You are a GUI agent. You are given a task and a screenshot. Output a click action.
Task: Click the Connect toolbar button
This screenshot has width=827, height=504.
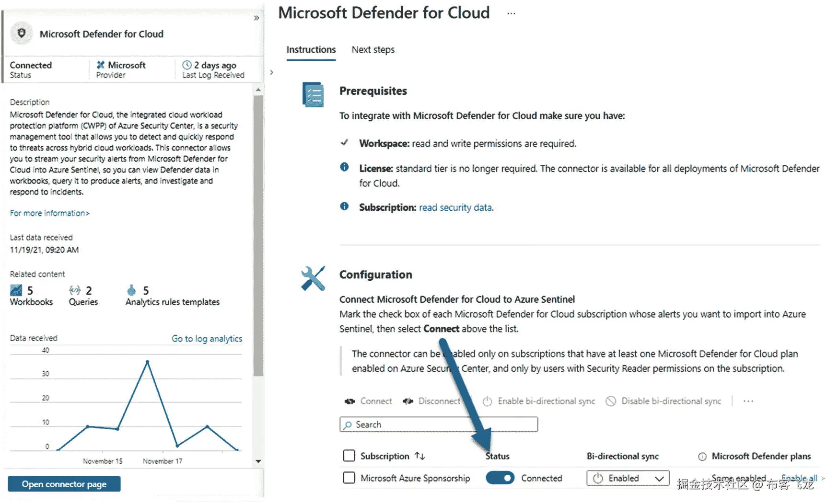click(x=368, y=401)
